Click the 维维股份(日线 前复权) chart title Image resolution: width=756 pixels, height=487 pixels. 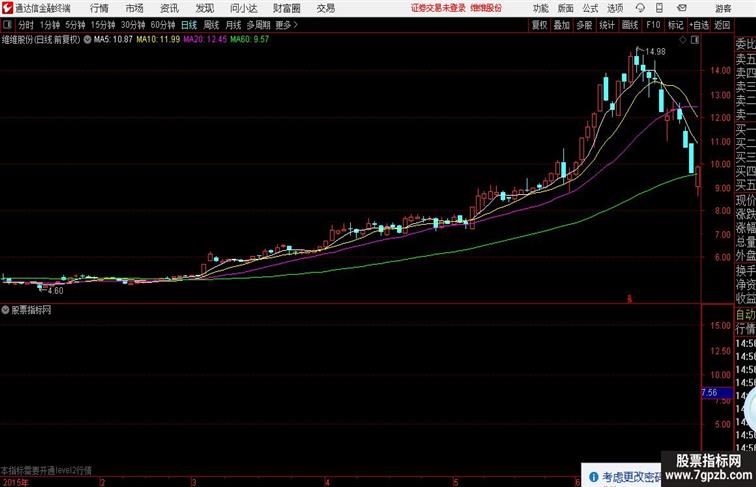point(41,40)
